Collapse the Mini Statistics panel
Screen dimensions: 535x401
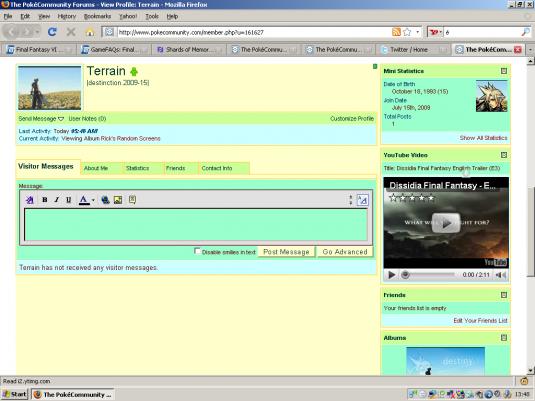coord(504,71)
